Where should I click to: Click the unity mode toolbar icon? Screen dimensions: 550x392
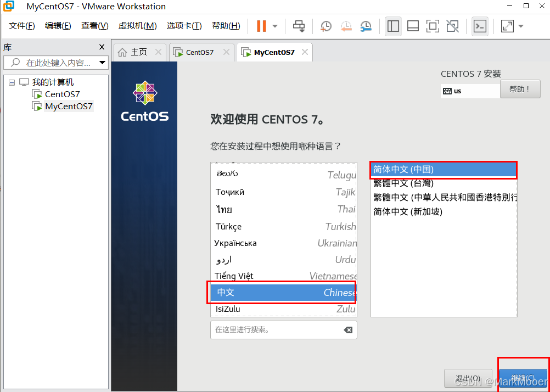click(452, 26)
